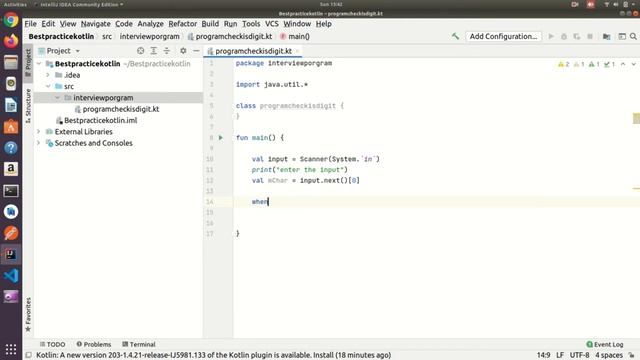Screen dimensions: 640x360
Task: Select the programcheckisdigit.kt editor tab
Action: coord(253,51)
